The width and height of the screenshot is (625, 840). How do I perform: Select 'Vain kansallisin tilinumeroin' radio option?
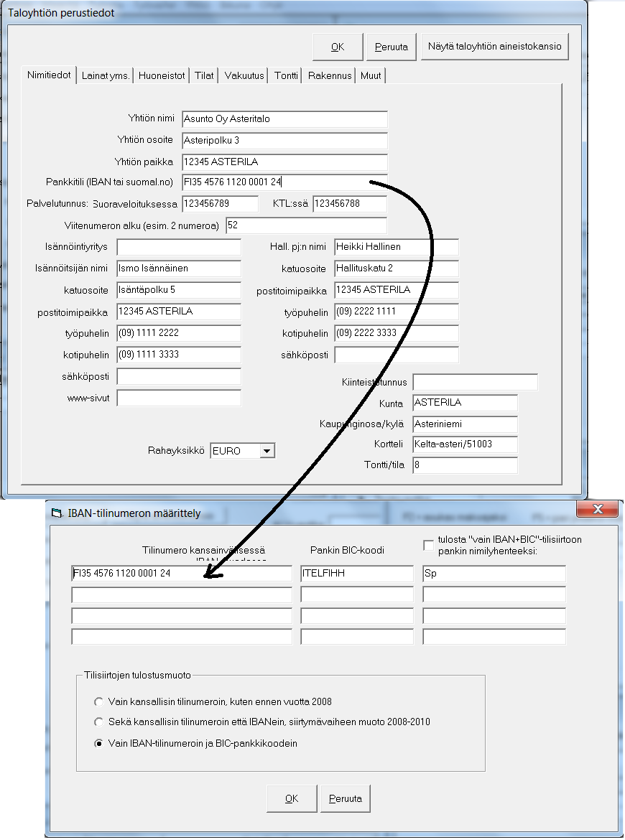(x=98, y=701)
